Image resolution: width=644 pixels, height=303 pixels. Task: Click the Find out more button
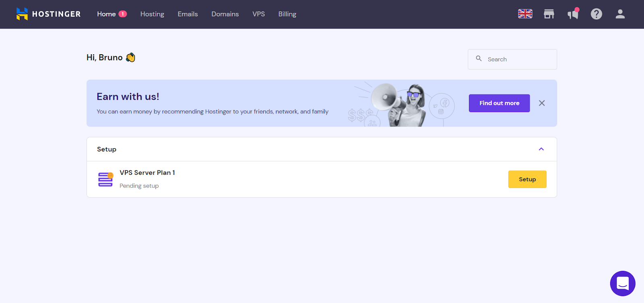point(499,103)
